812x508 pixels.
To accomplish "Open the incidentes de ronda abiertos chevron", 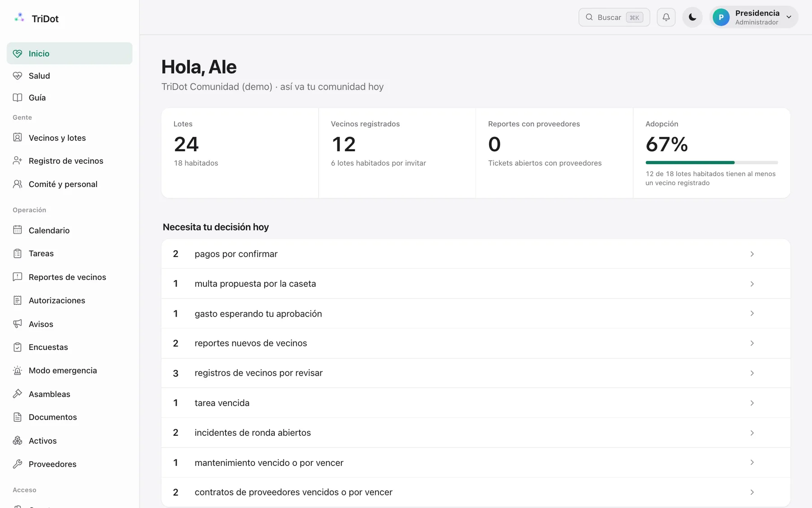I will (752, 433).
